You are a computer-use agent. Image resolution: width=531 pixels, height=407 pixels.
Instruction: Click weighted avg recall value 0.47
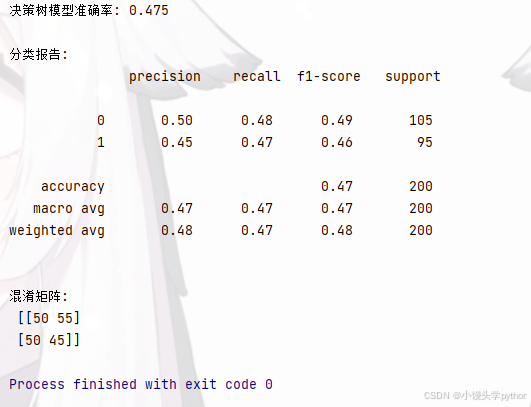(257, 231)
